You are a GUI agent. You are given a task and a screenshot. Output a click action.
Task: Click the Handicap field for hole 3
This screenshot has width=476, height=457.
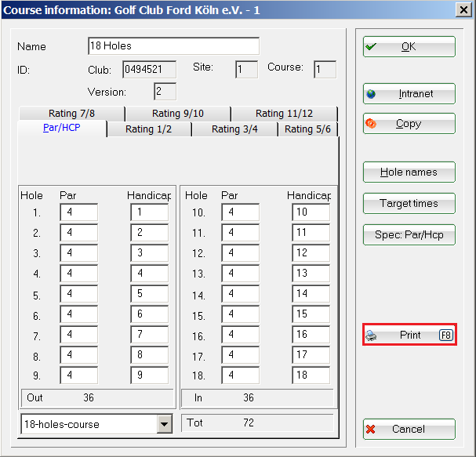tap(149, 252)
